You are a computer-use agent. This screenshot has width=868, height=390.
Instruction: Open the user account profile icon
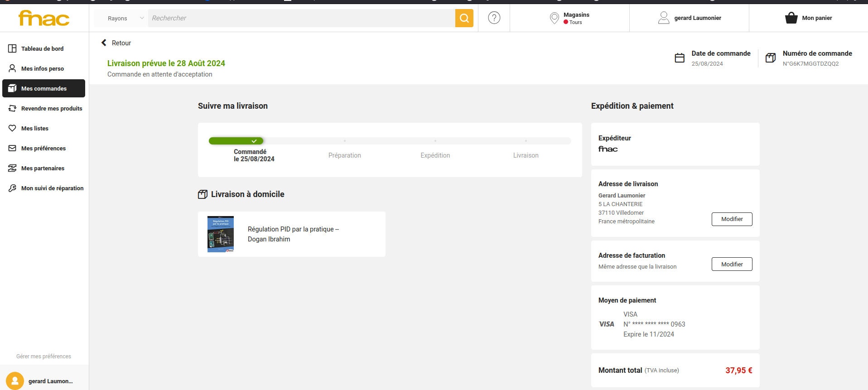point(663,18)
